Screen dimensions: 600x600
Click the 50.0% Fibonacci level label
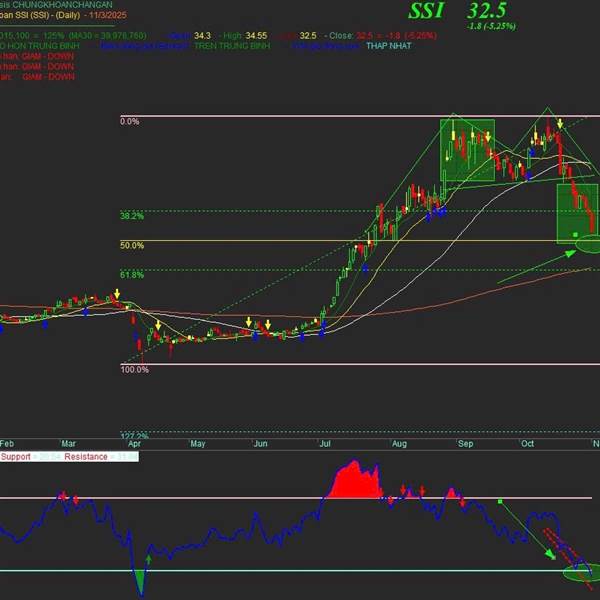tap(132, 246)
